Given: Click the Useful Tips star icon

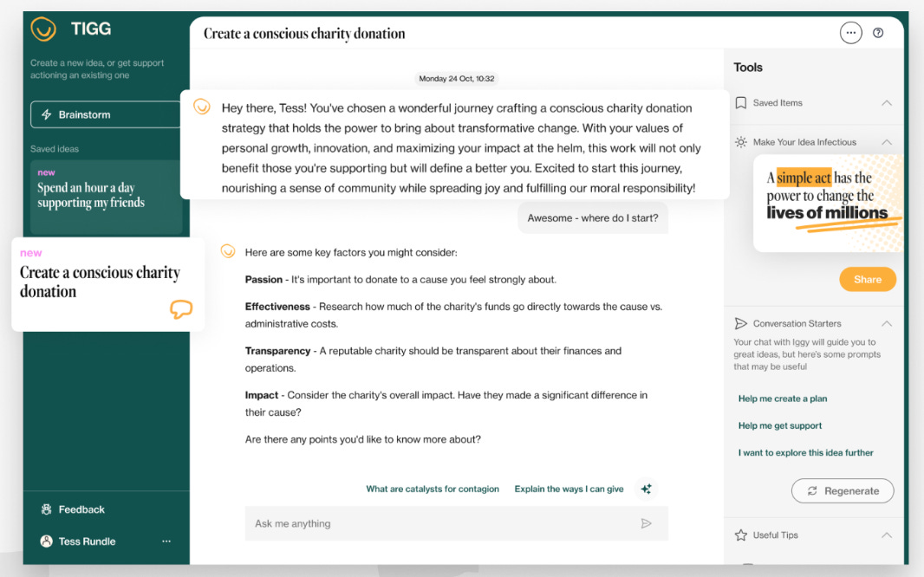Looking at the screenshot, I should point(741,535).
